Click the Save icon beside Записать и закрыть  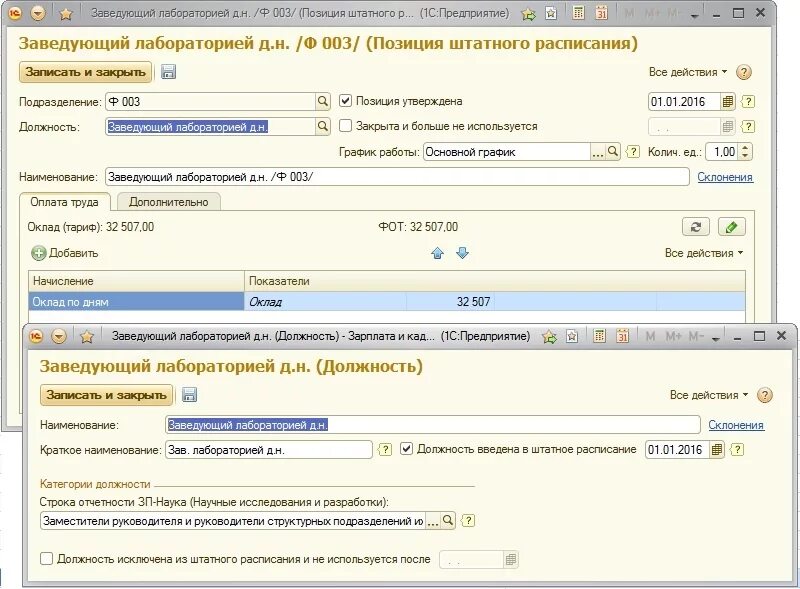click(x=166, y=73)
